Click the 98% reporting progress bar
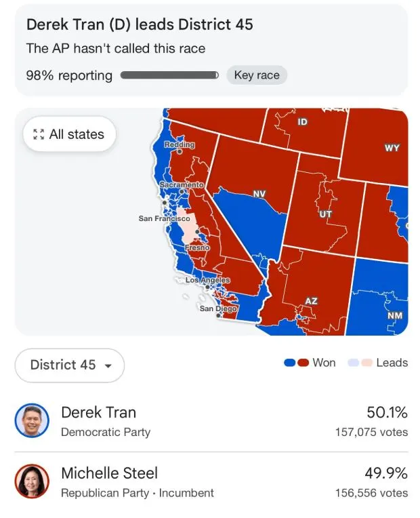 [169, 75]
